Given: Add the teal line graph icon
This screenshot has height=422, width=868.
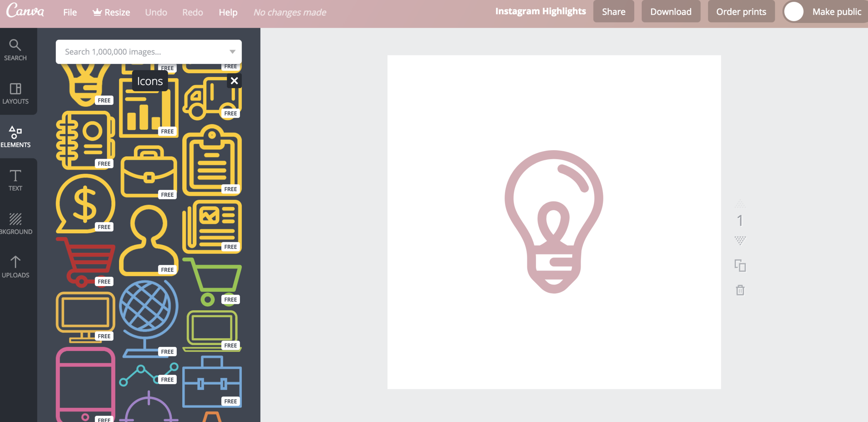Looking at the screenshot, I should tap(149, 374).
